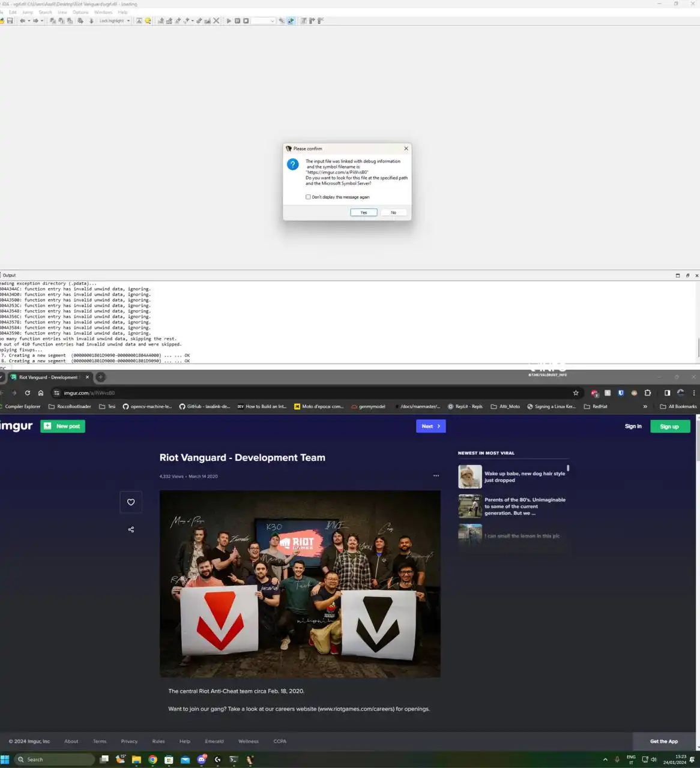Reload the imgur page in Chrome

pyautogui.click(x=28, y=393)
